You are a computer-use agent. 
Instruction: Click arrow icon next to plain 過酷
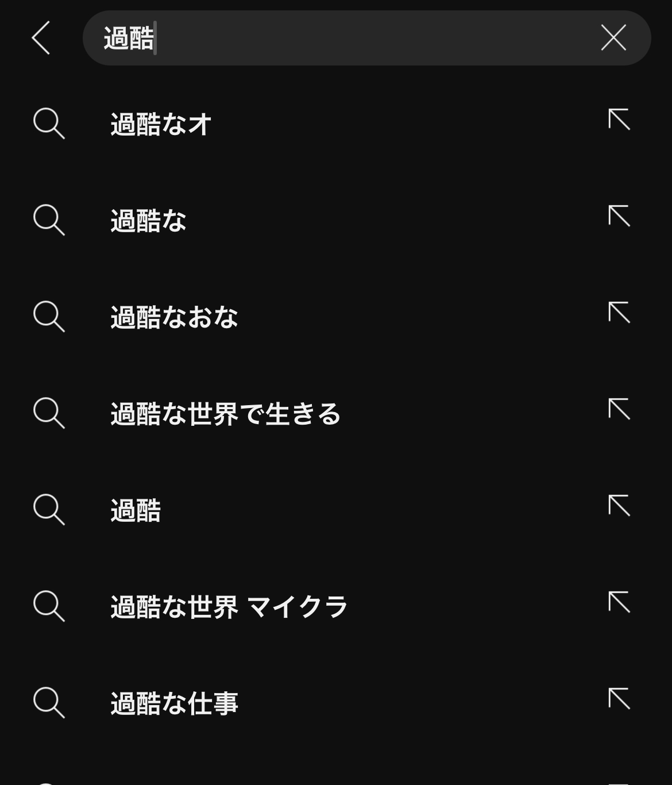pyautogui.click(x=619, y=506)
